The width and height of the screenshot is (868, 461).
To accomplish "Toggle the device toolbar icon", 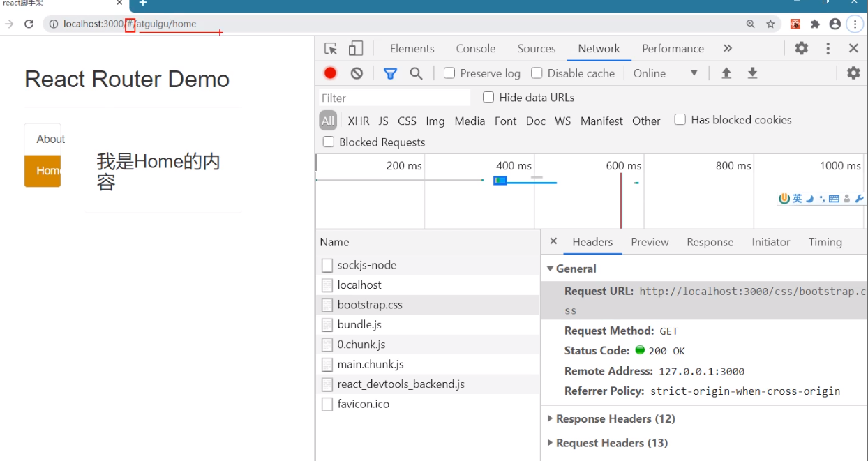I will pos(356,48).
